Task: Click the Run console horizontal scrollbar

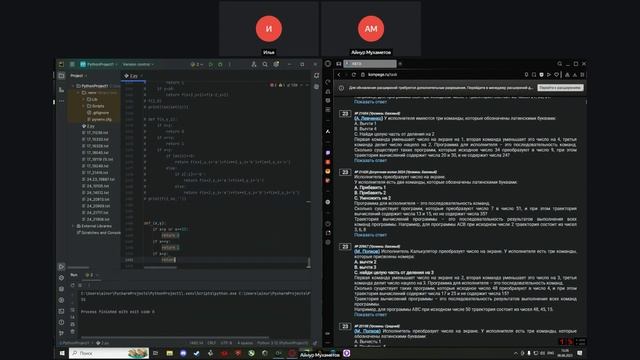Action: tap(175, 338)
